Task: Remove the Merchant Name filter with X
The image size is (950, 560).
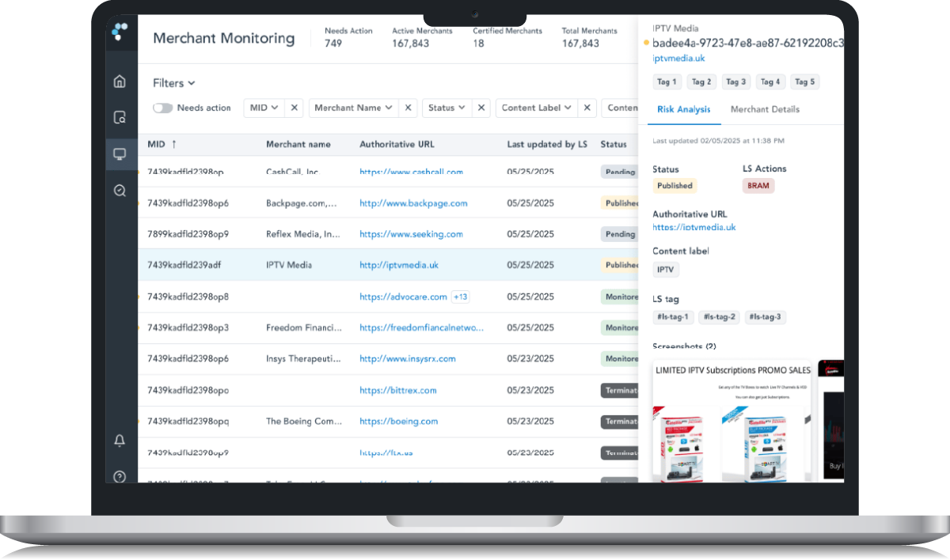Action: tap(408, 108)
